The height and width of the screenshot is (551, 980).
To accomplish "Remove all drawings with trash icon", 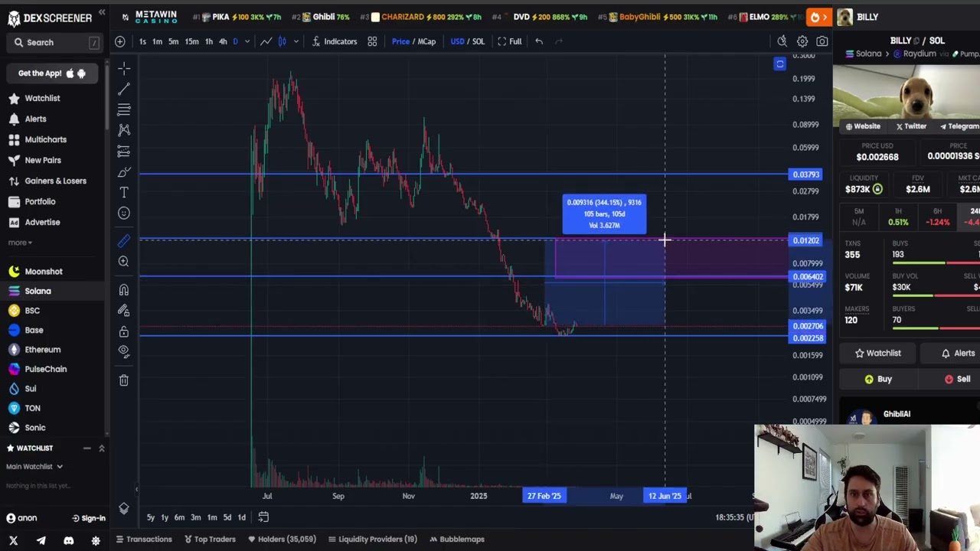I will 124,380.
